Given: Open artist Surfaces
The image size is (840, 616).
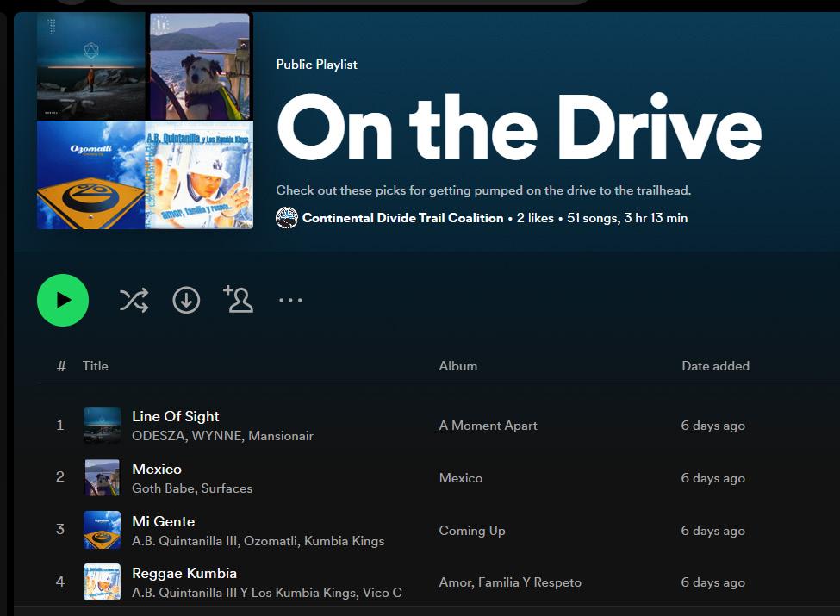Looking at the screenshot, I should coord(227,488).
